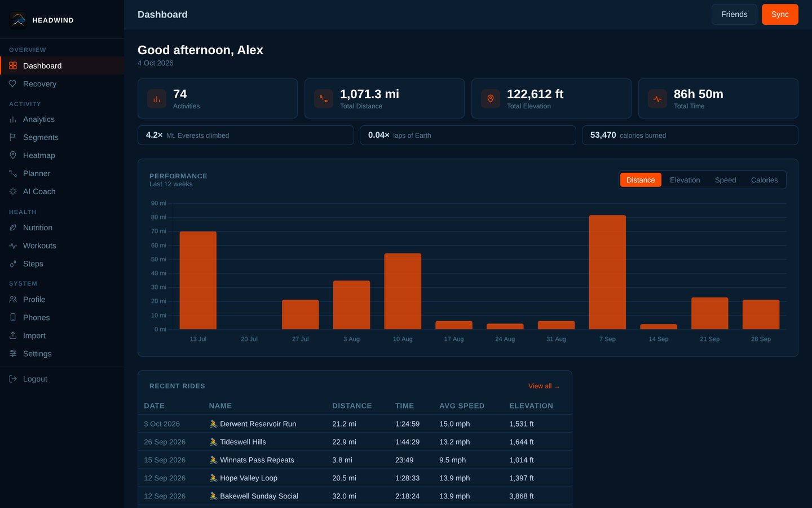Image resolution: width=812 pixels, height=508 pixels.
Task: Click the Settings sliders icon
Action: 13,353
